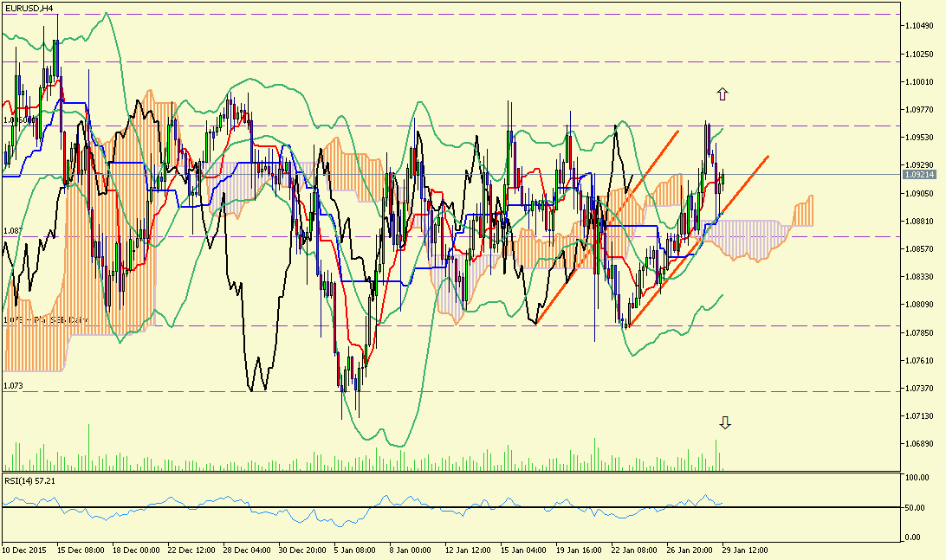Screen dimensions: 946x560
Task: Click the up arrow marker on the chart
Action: [x=722, y=94]
